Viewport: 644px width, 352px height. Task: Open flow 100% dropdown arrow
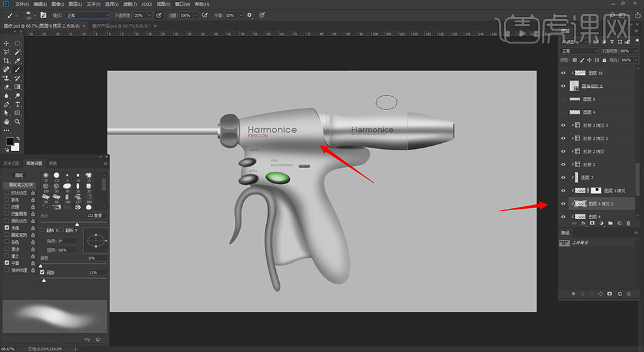[196, 15]
